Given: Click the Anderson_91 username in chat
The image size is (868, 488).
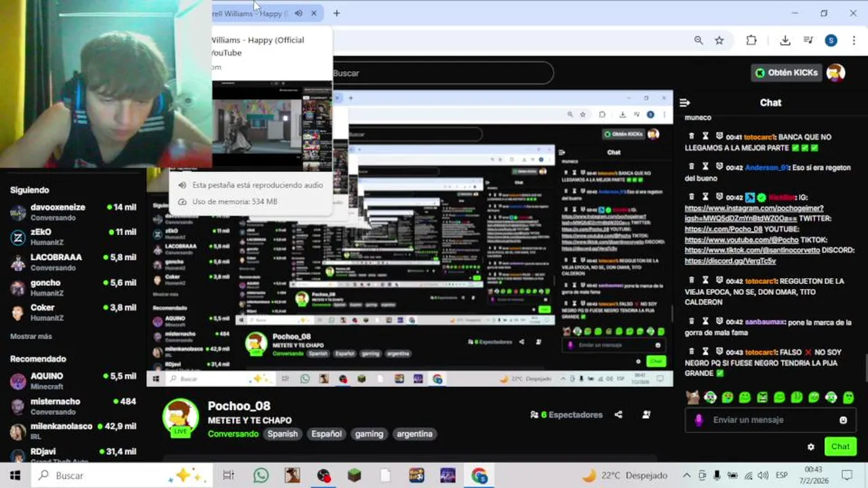Looking at the screenshot, I should click(x=767, y=167).
